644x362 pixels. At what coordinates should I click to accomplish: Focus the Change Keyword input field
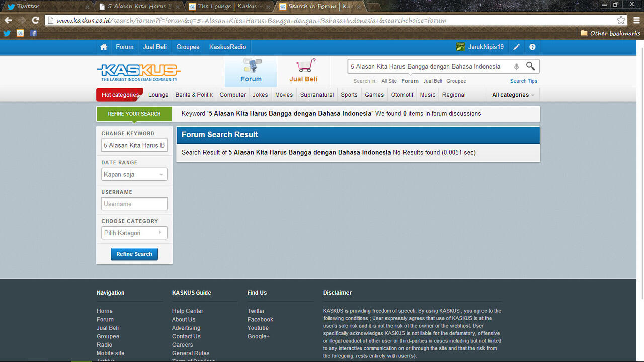[x=134, y=145]
